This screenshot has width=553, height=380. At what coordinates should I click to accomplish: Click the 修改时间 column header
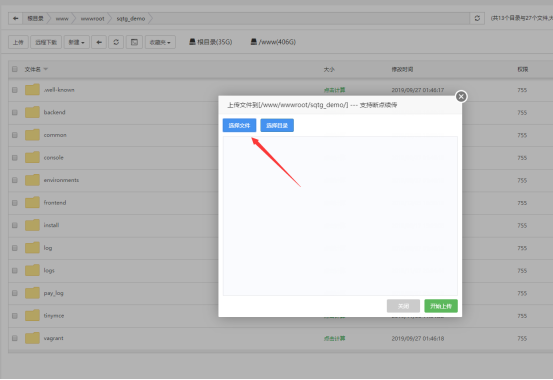402,70
